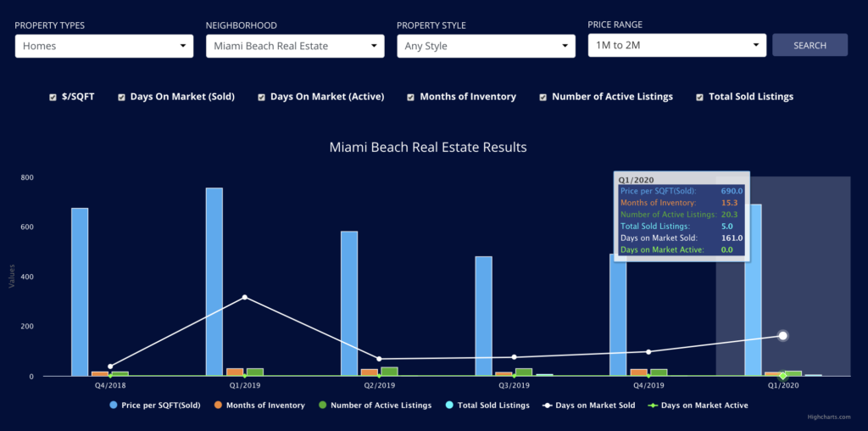Screen dimensions: 868x431
Task: Toggle the Months of Inventory checkbox
Action: (x=411, y=97)
